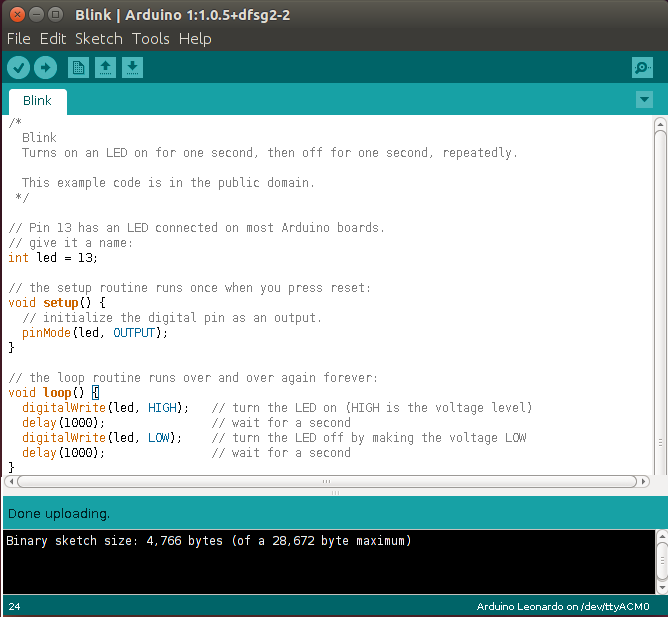Click the Verify checkmark icon
The image size is (668, 617).
[18, 67]
